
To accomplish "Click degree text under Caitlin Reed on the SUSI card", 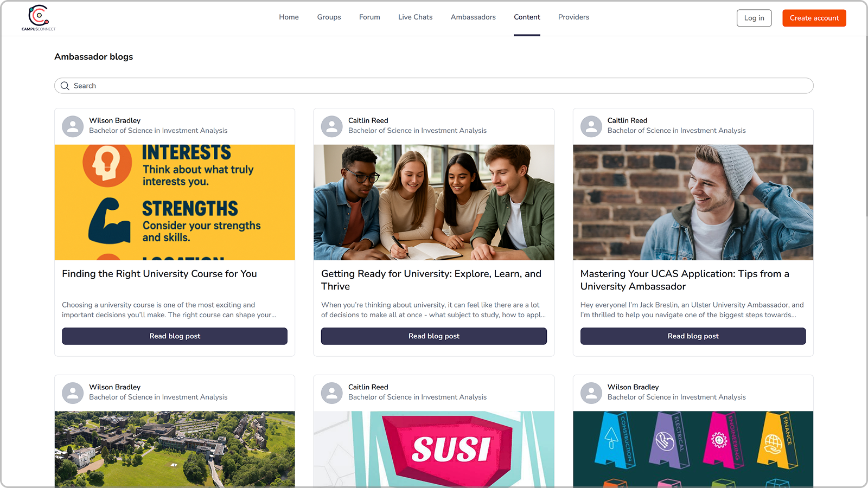I will [x=418, y=397].
